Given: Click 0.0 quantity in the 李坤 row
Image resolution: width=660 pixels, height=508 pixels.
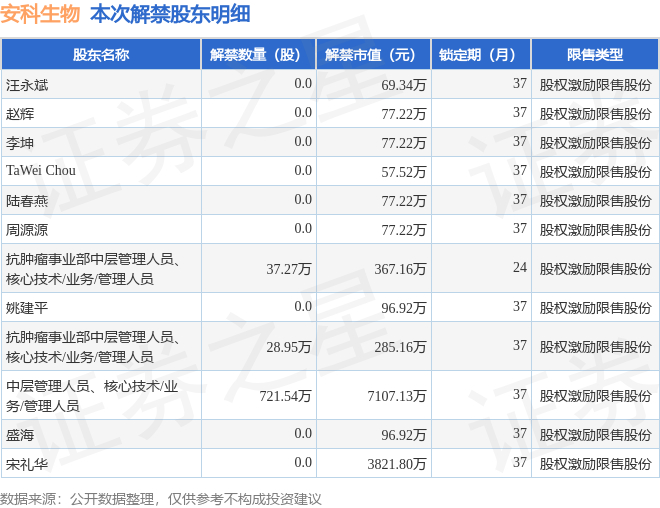Looking at the screenshot, I should coord(303,141).
